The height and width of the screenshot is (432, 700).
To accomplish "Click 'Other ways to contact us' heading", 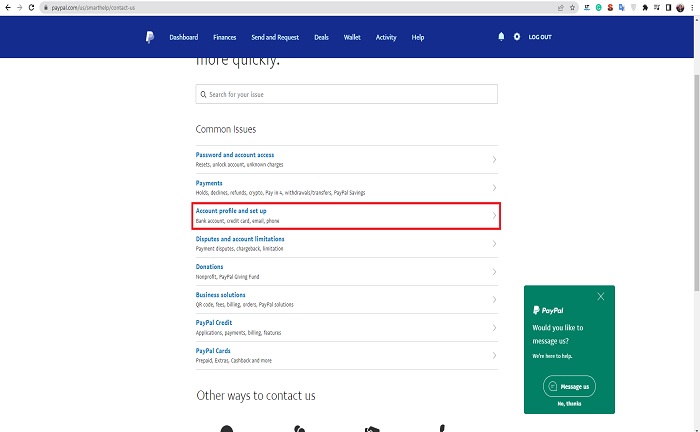I will coord(256,396).
